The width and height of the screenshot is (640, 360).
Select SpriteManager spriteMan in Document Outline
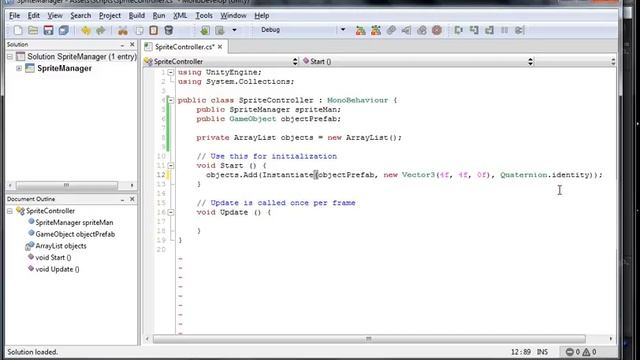(70, 222)
